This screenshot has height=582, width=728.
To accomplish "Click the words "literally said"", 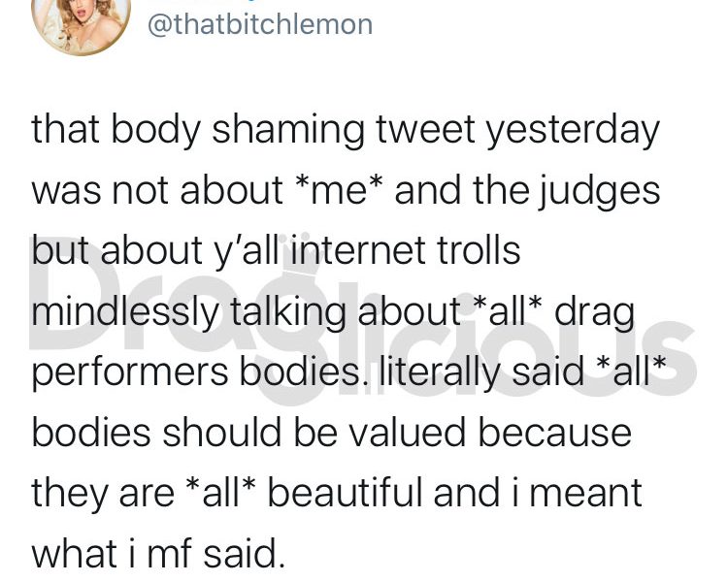I will [481, 372].
